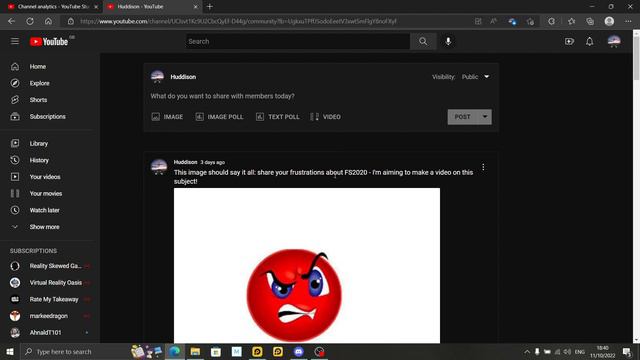Click the POST button

(462, 117)
